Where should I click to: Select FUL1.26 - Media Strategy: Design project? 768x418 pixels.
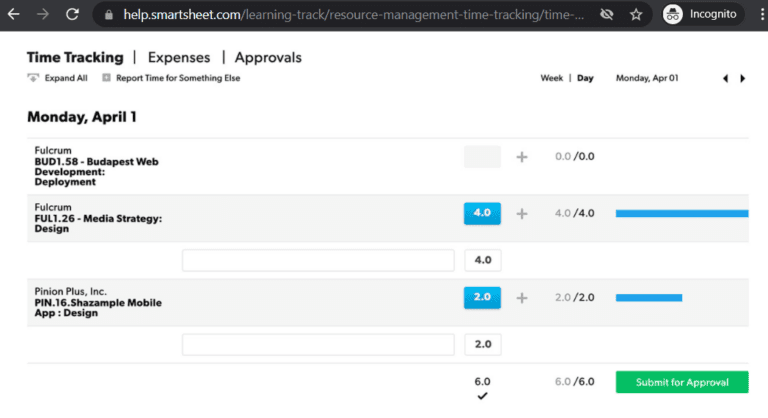(x=98, y=223)
